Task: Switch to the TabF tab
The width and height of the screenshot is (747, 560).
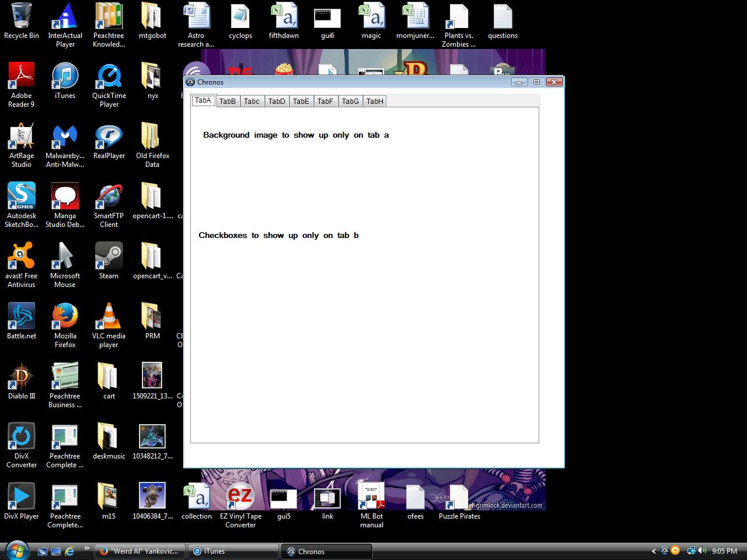Action: tap(325, 101)
